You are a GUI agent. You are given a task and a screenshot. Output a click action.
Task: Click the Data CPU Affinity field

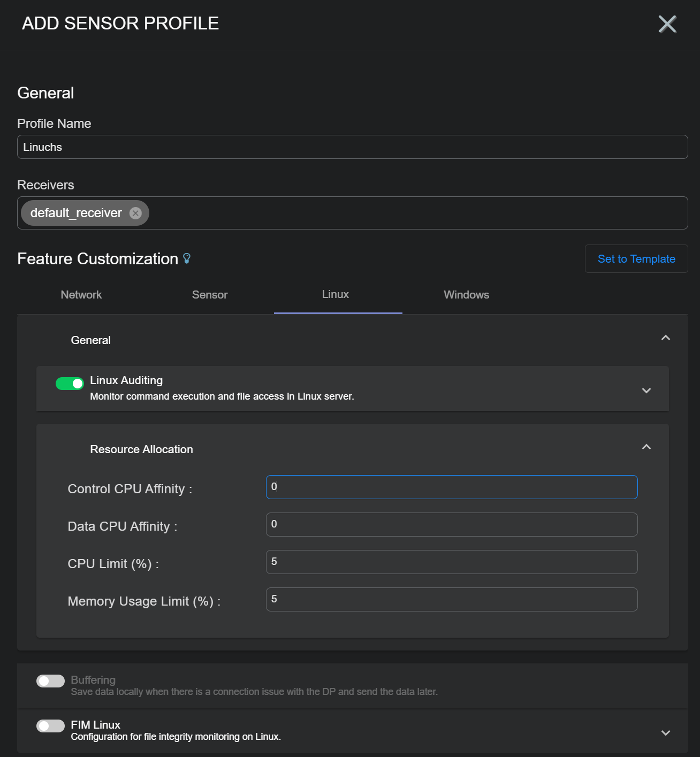(x=451, y=524)
